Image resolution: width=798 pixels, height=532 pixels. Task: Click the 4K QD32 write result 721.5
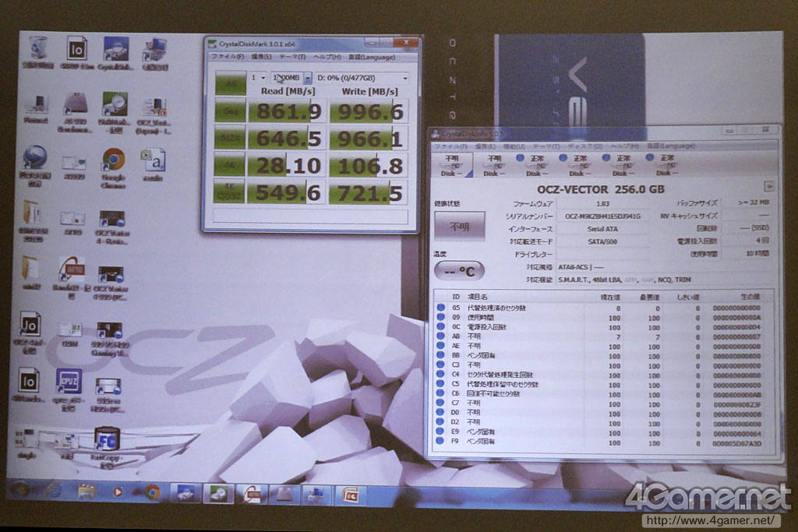pos(369,192)
